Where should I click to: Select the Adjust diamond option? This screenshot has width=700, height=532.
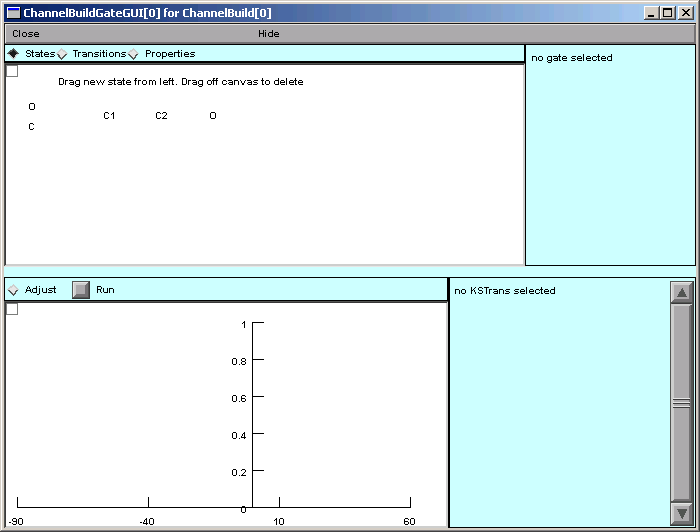tap(13, 290)
